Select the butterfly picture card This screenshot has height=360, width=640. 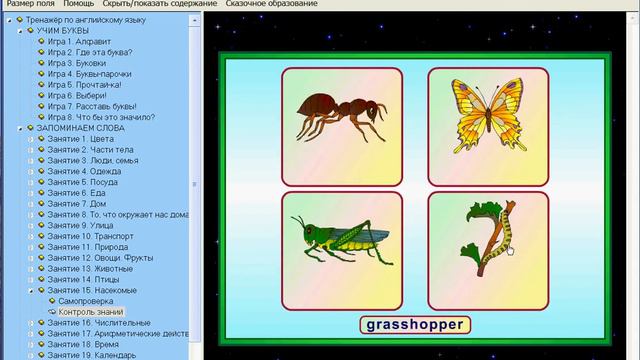click(x=488, y=127)
